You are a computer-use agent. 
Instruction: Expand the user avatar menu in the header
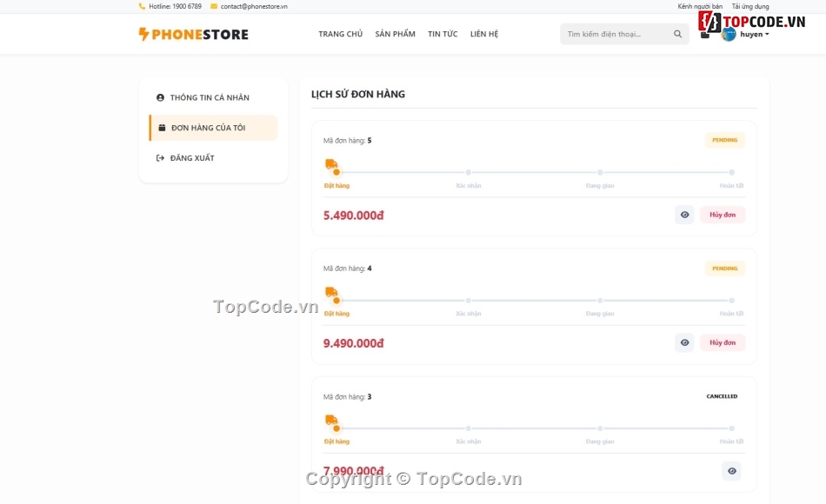729,35
